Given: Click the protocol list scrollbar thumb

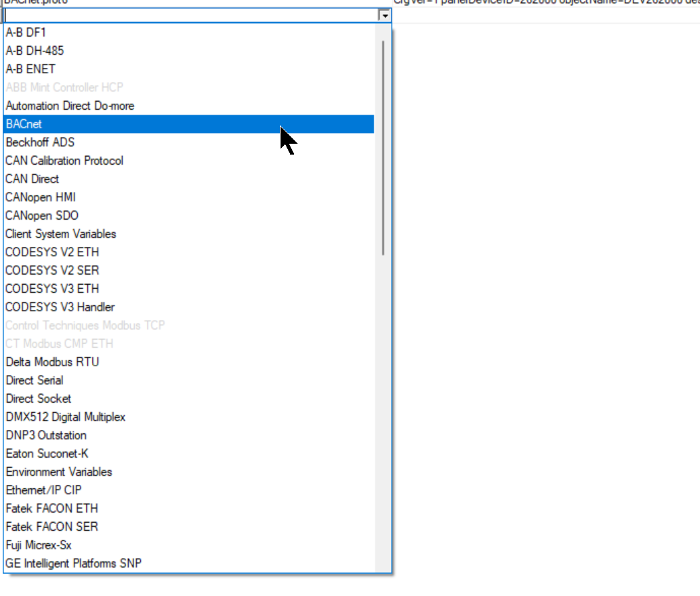Looking at the screenshot, I should click(x=383, y=148).
